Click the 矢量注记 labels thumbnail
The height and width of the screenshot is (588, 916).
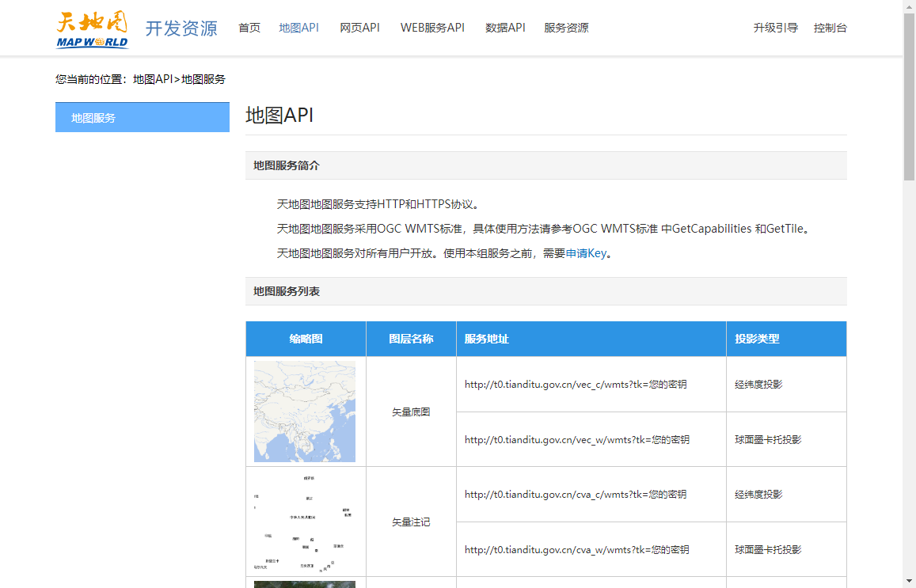point(305,522)
